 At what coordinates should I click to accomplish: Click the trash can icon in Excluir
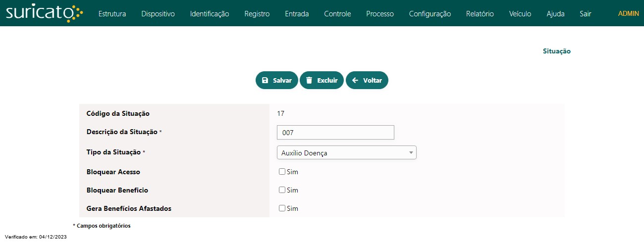(309, 80)
